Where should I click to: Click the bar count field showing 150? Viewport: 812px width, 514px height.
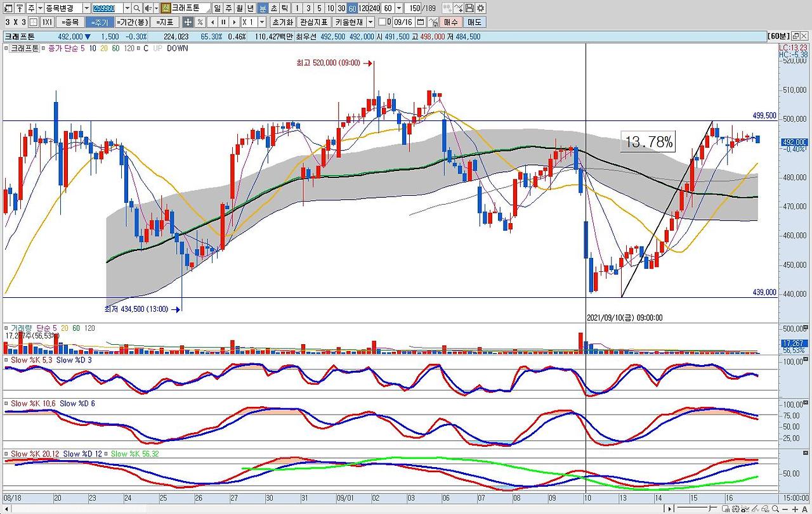coord(414,8)
